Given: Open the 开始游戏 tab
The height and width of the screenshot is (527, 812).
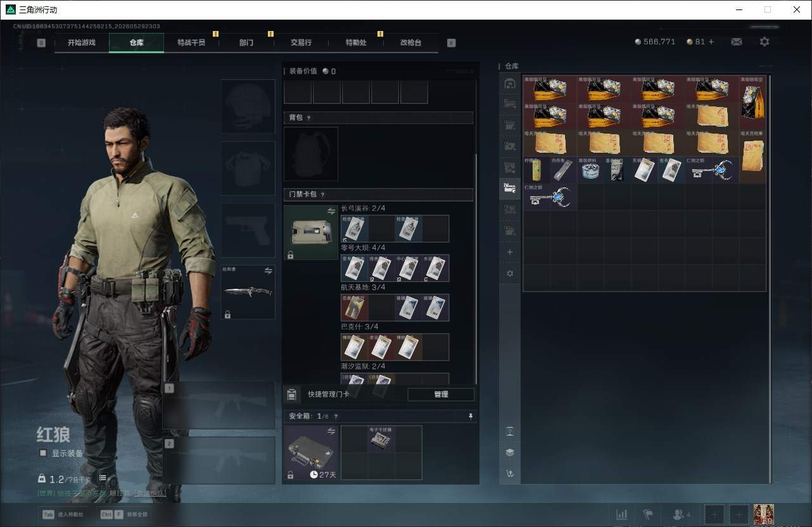Looking at the screenshot, I should click(82, 42).
